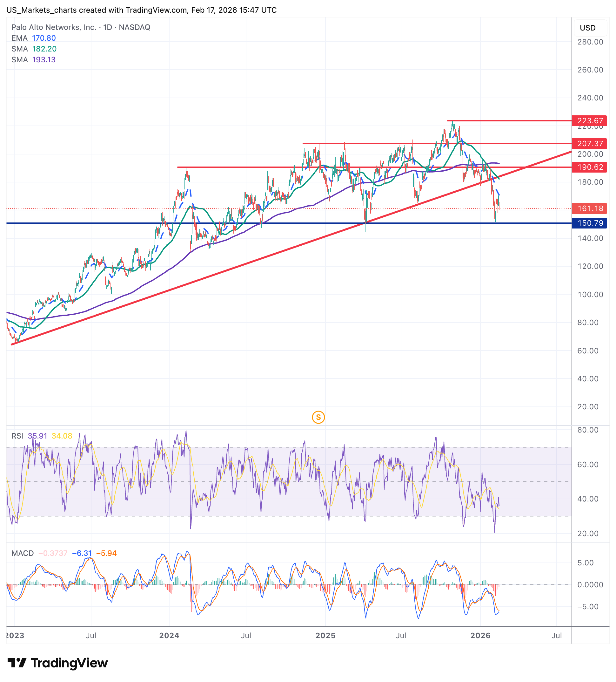Click the chart attribution header text
The height and width of the screenshot is (682, 616).
pyautogui.click(x=141, y=10)
